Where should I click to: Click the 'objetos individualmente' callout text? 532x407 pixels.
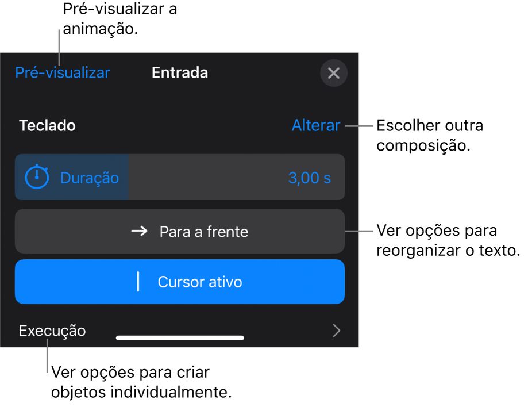[x=141, y=393]
